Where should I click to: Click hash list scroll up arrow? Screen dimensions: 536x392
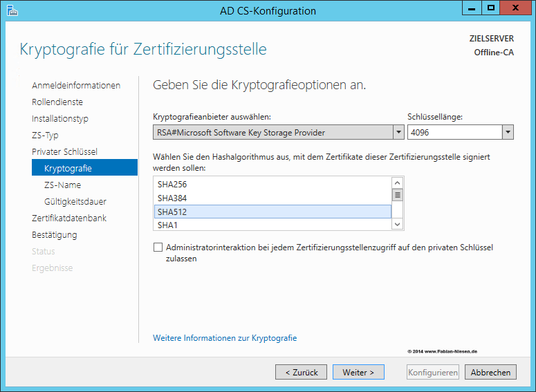[397, 183]
